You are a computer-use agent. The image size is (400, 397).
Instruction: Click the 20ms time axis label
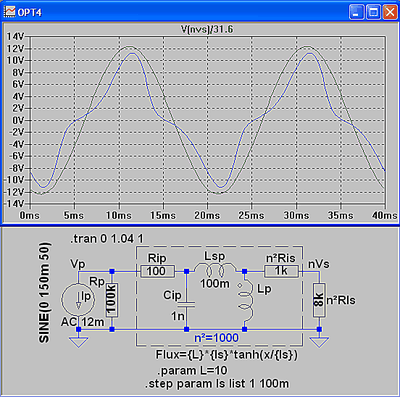point(207,215)
